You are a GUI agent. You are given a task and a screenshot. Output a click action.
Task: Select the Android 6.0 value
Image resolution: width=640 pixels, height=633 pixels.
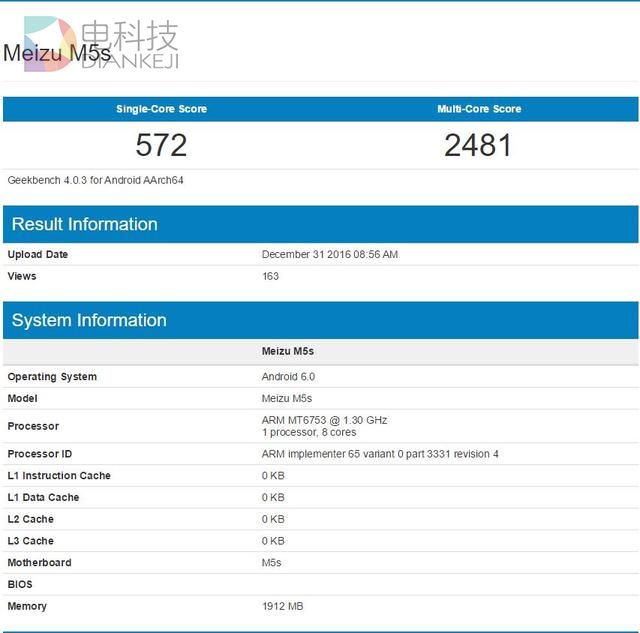coord(288,377)
